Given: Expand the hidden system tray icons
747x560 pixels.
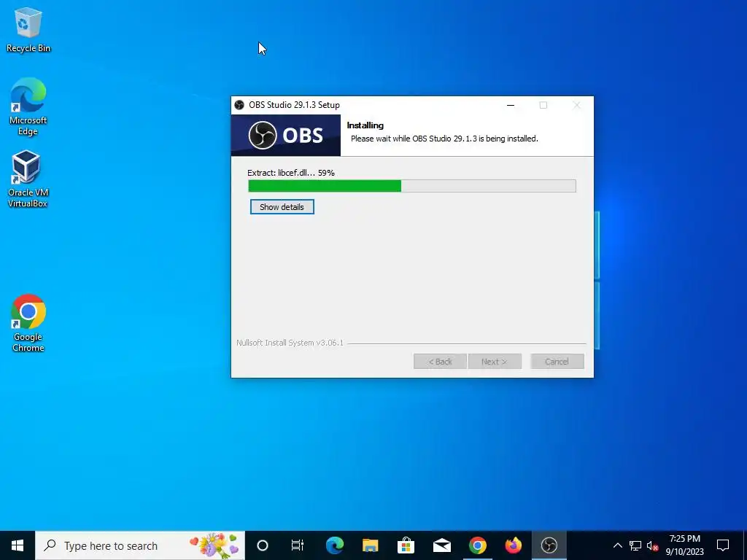Looking at the screenshot, I should click(617, 545).
